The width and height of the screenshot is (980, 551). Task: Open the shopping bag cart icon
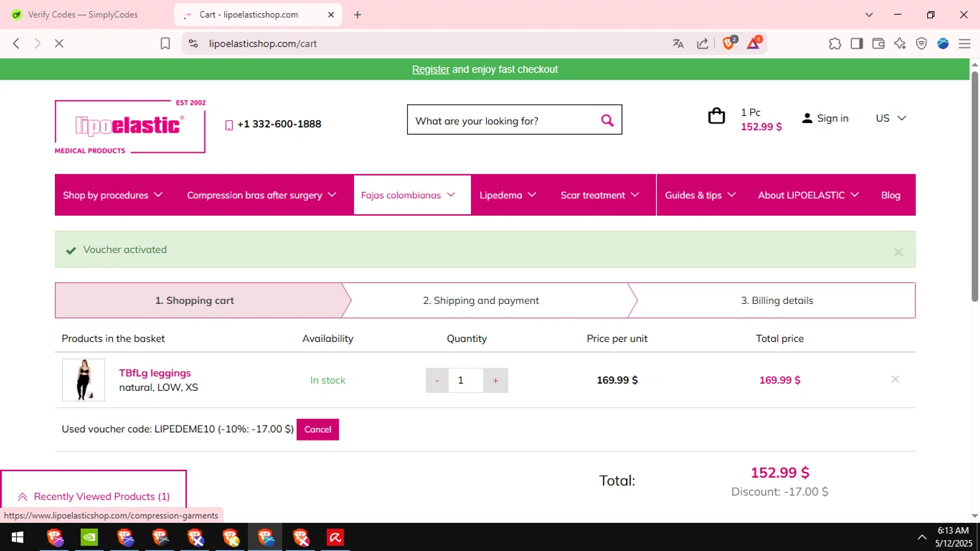pyautogui.click(x=717, y=116)
